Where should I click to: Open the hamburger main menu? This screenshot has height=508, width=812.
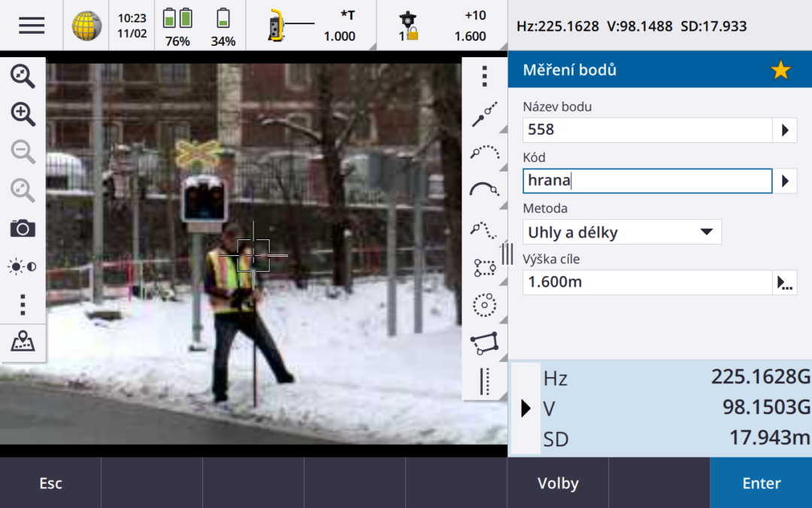point(32,26)
